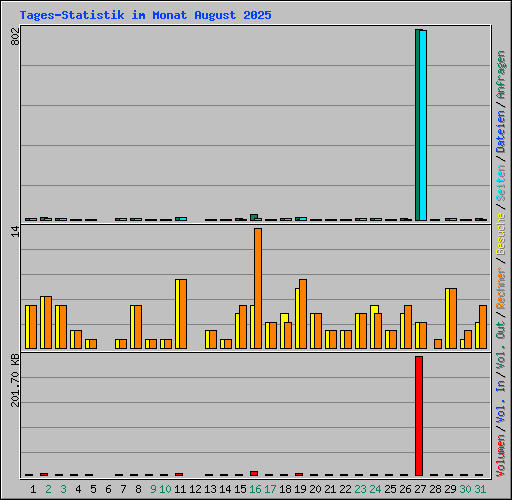The height and width of the screenshot is (500, 512).
Task: Select the green x-axis day label 16
Action: (x=255, y=489)
